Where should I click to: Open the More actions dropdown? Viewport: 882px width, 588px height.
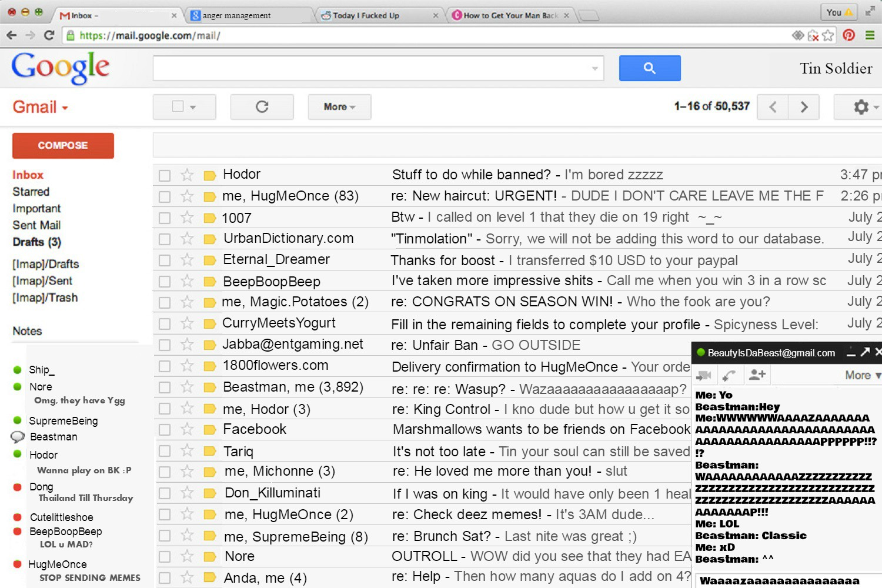click(339, 106)
